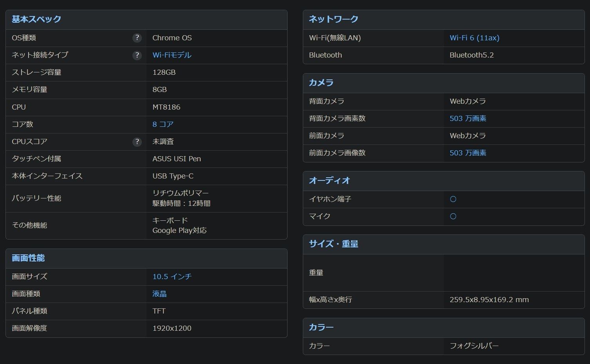Click the ストレージ容量 row label
The image size is (590, 364).
36,72
